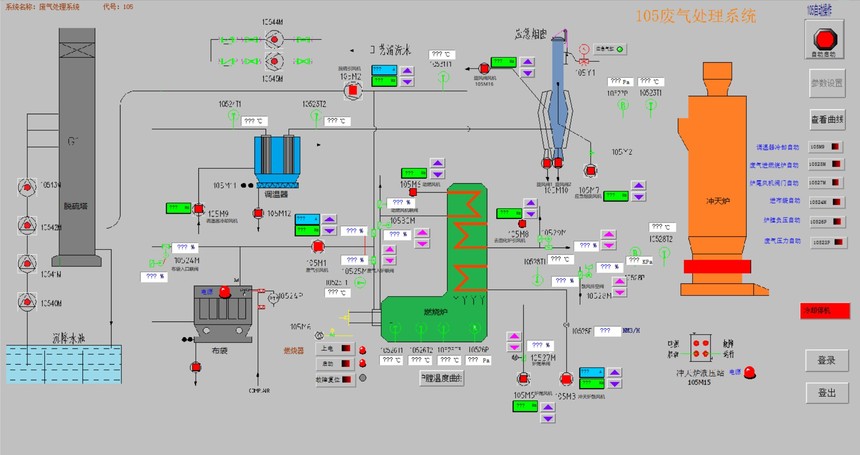Screen dimensions: 860x455
Task: Toggle the 105M9 cooler auto switch
Action: click(x=835, y=148)
